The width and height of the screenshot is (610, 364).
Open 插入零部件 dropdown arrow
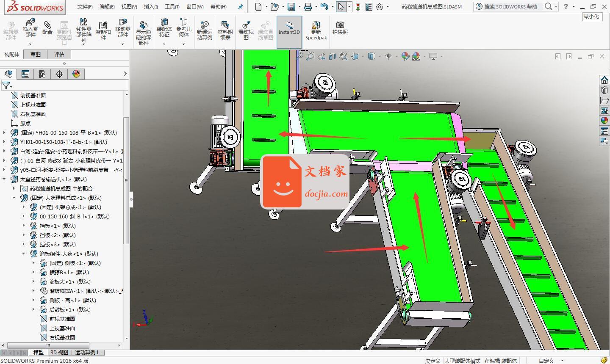30,44
